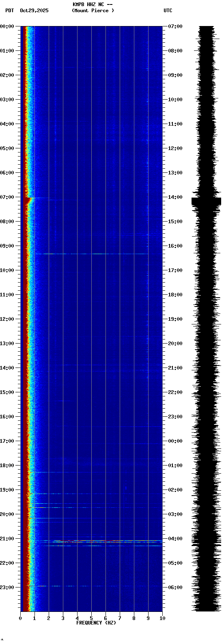The height and width of the screenshot is (644, 224).
Task: Select the PDT-axis "10:00" time label
Action: 7,270
